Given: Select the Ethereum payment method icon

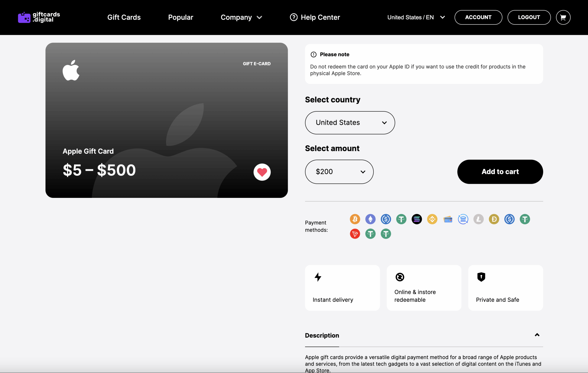Looking at the screenshot, I should tap(370, 219).
